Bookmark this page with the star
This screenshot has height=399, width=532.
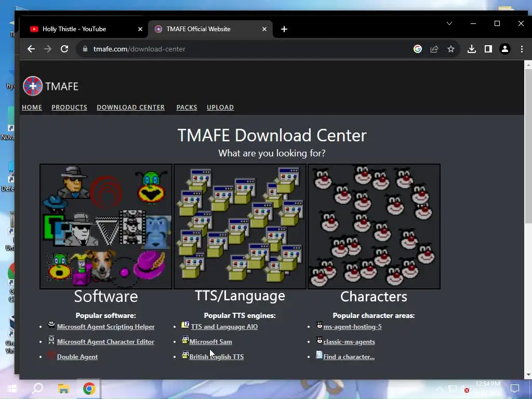pyautogui.click(x=451, y=49)
